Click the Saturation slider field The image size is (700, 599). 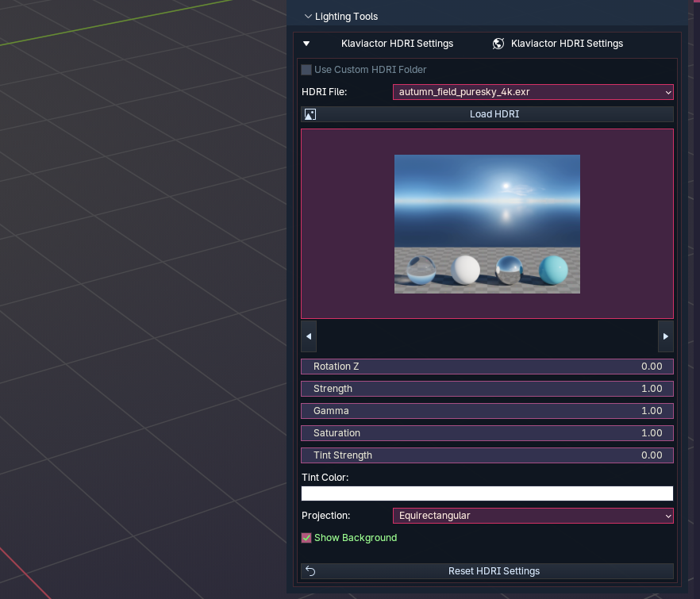(487, 433)
